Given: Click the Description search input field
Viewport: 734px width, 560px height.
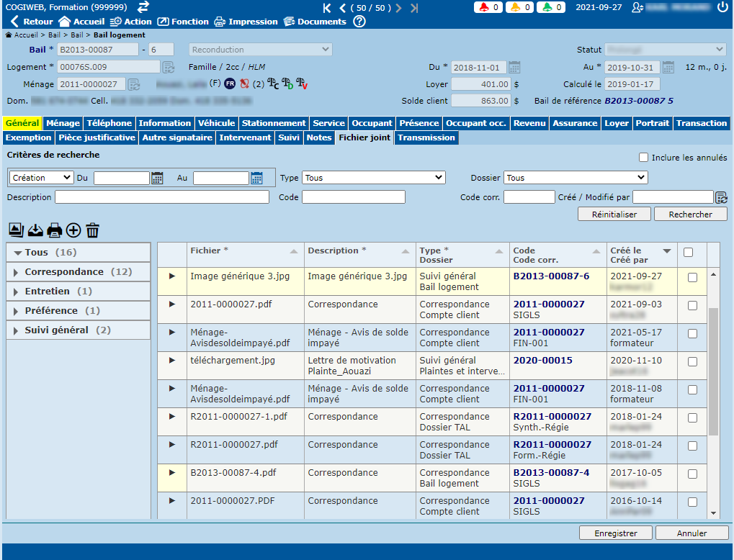Looking at the screenshot, I should coord(162,197).
